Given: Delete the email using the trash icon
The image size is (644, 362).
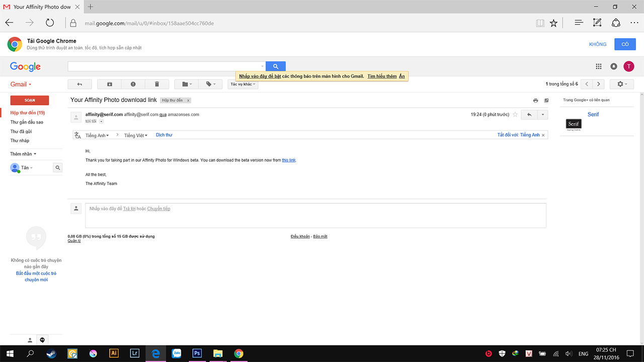Looking at the screenshot, I should [x=157, y=84].
